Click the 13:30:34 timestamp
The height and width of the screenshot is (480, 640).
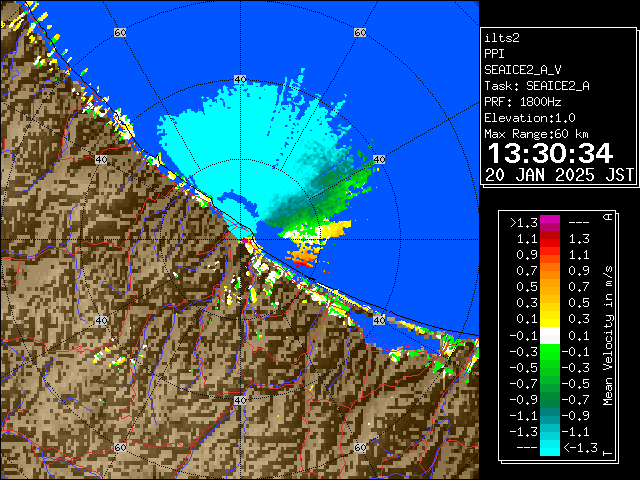550,153
